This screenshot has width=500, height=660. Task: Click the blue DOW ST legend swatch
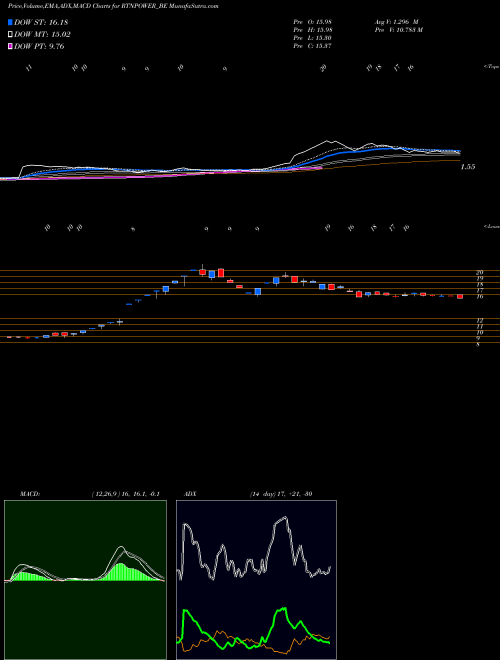click(10, 22)
